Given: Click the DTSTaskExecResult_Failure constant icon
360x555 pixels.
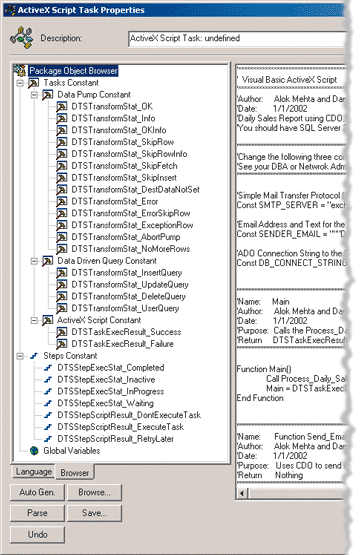Looking at the screenshot, I should [62, 344].
